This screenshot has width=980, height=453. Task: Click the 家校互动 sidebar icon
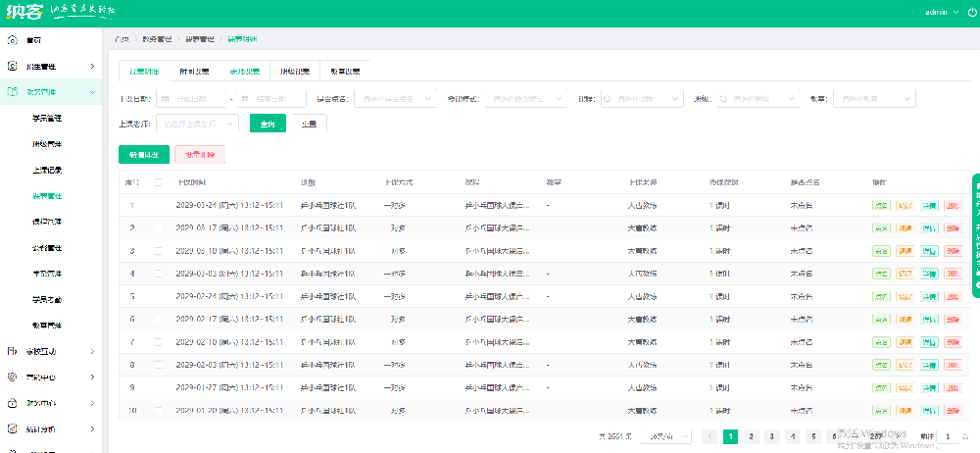[x=12, y=351]
